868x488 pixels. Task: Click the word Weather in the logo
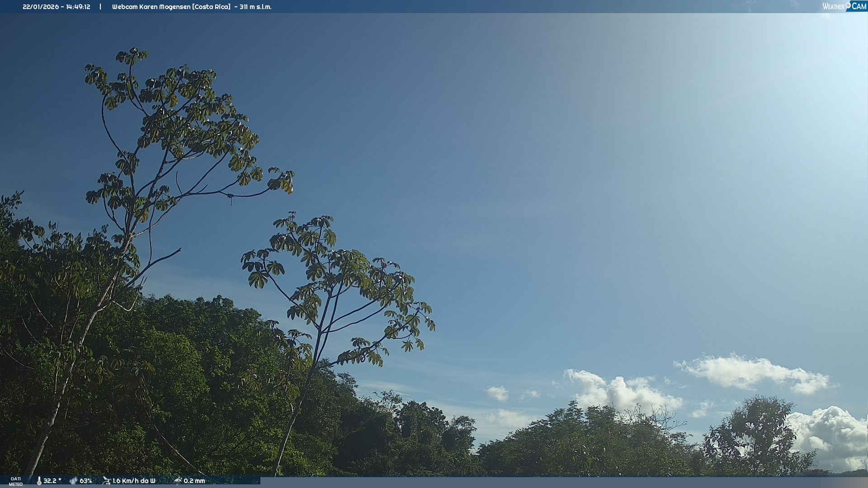coord(833,7)
